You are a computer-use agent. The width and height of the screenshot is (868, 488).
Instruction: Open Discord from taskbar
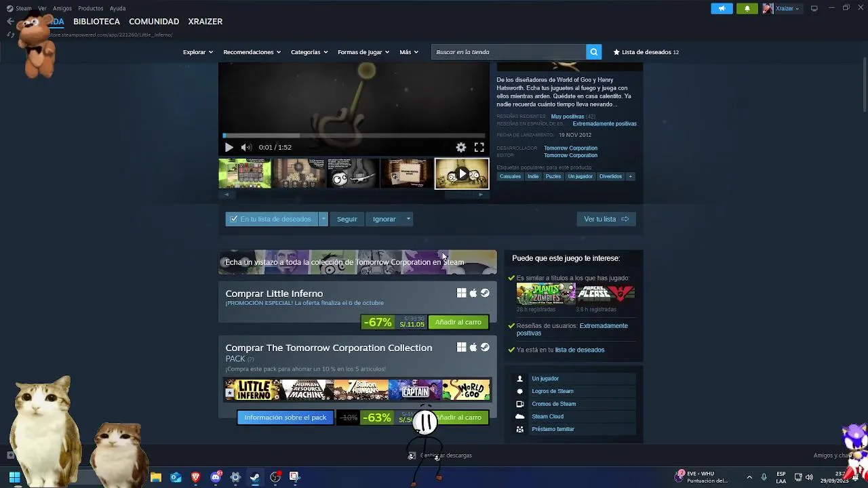click(216, 477)
